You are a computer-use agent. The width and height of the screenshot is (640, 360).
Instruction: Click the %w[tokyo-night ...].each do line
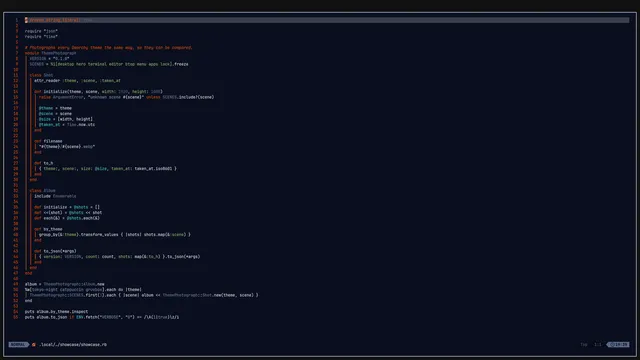83,289
